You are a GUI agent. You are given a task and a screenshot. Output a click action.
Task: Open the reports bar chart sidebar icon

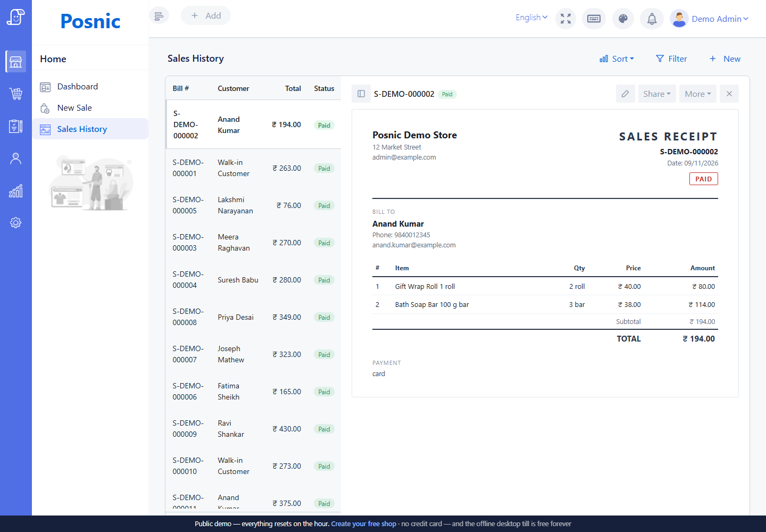(x=16, y=190)
